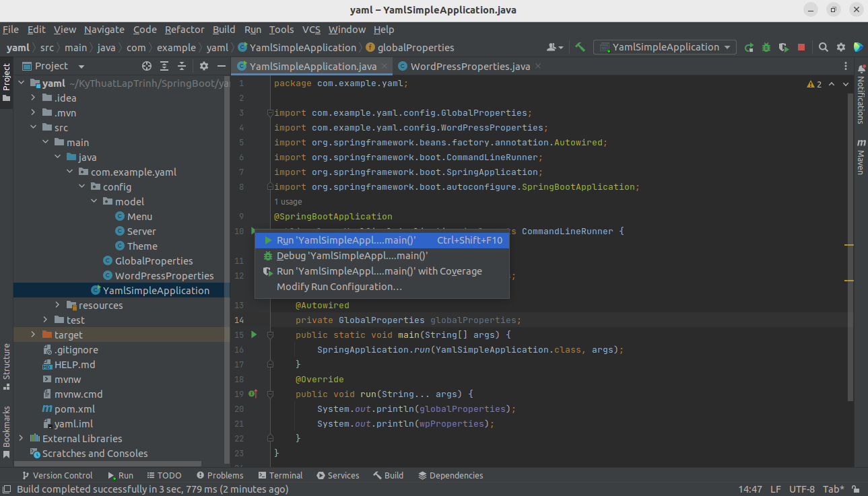Image resolution: width=868 pixels, height=496 pixels.
Task: Open the Notifications side panel
Action: point(861,94)
